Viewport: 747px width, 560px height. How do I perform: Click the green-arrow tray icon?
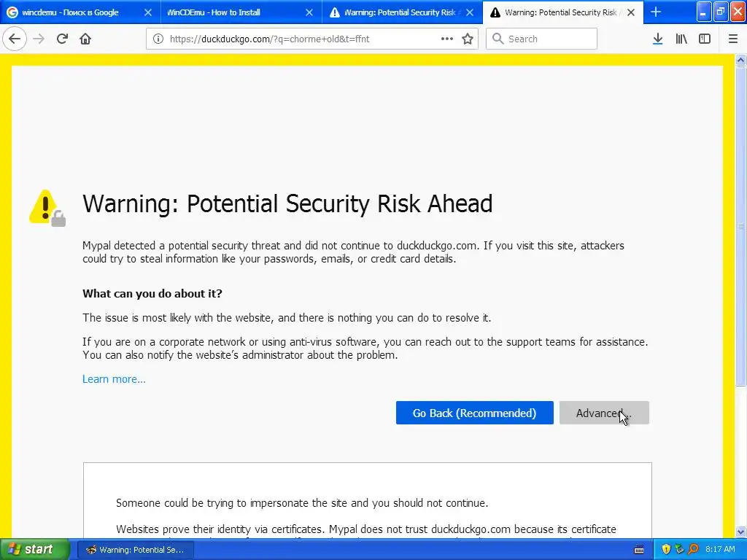point(679,549)
